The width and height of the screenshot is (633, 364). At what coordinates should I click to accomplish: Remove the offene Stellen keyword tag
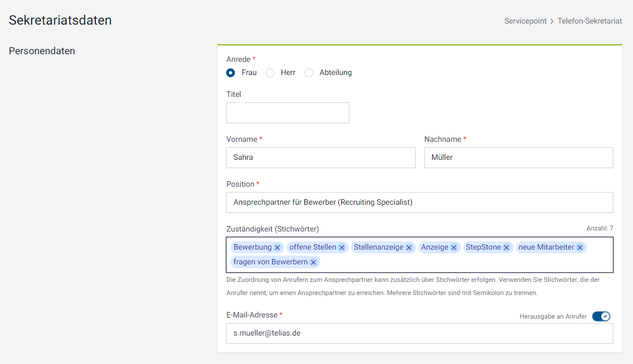pyautogui.click(x=342, y=247)
